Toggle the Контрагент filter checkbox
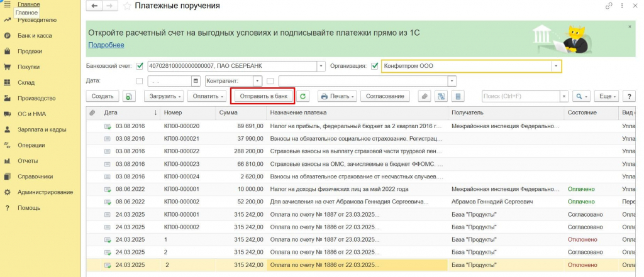 (x=270, y=81)
